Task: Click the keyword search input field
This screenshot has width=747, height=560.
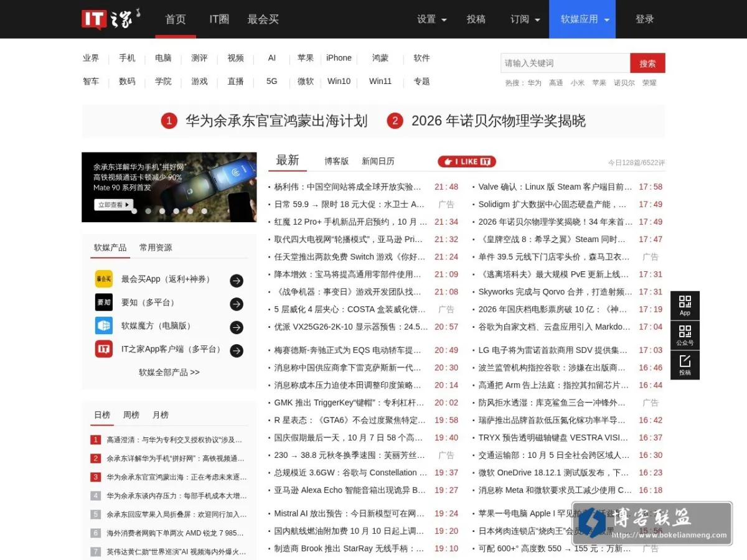Action: tap(565, 63)
